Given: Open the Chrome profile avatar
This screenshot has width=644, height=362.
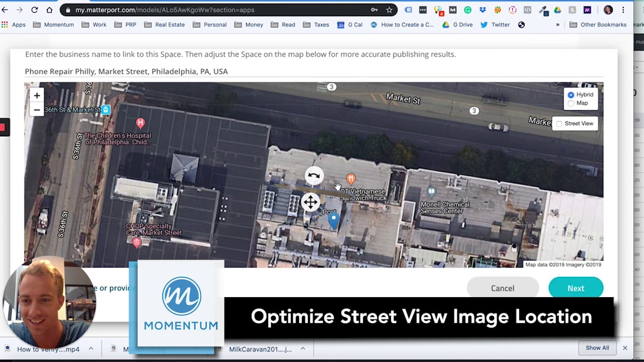Looking at the screenshot, I should point(608,10).
